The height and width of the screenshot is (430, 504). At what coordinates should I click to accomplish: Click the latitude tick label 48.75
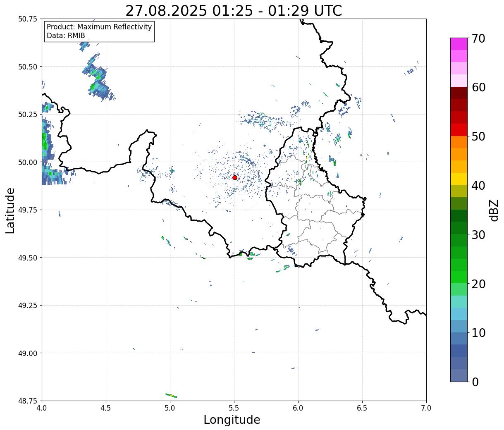click(x=28, y=401)
